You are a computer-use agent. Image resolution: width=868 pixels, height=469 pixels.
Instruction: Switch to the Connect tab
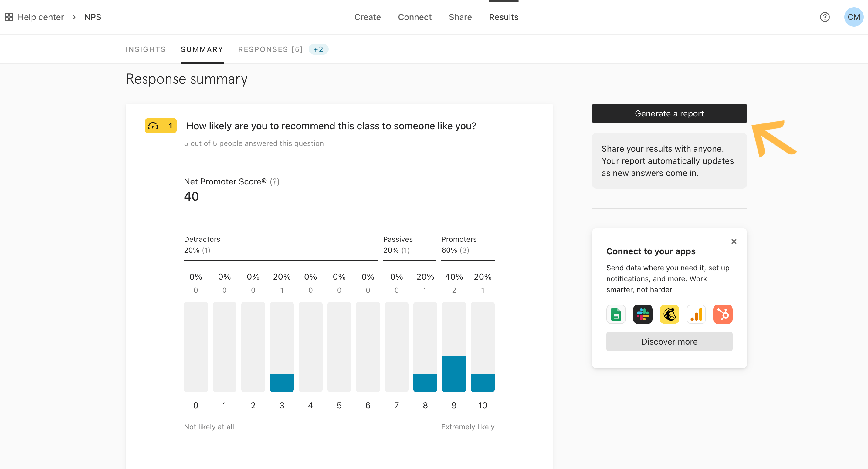coord(415,17)
